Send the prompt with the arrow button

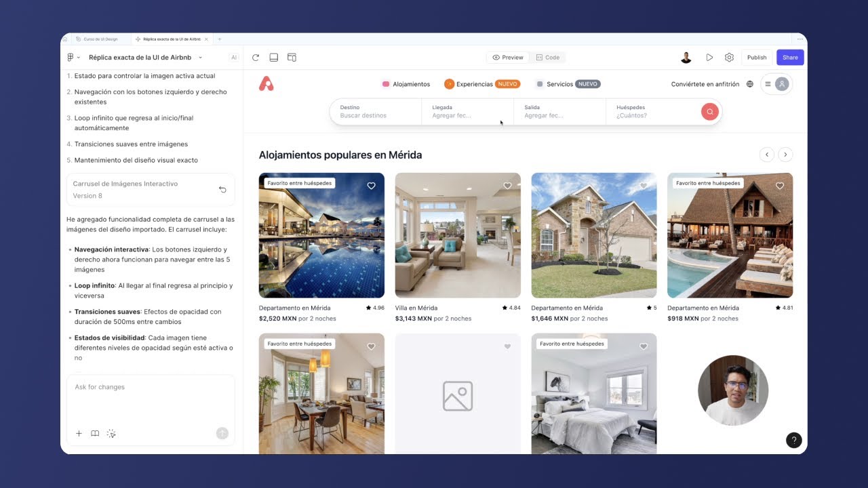[222, 433]
